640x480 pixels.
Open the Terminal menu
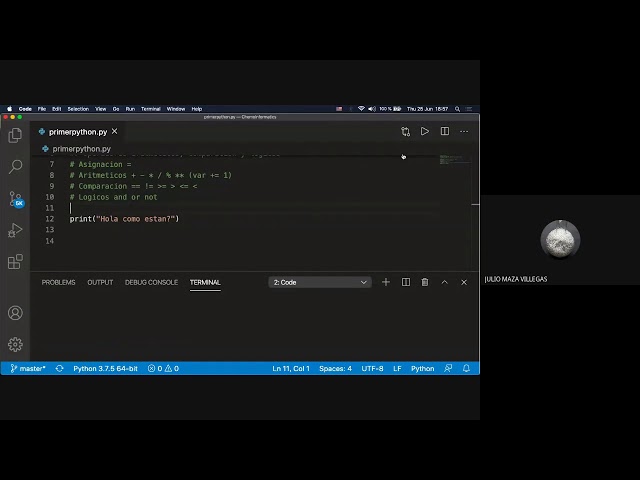click(151, 109)
